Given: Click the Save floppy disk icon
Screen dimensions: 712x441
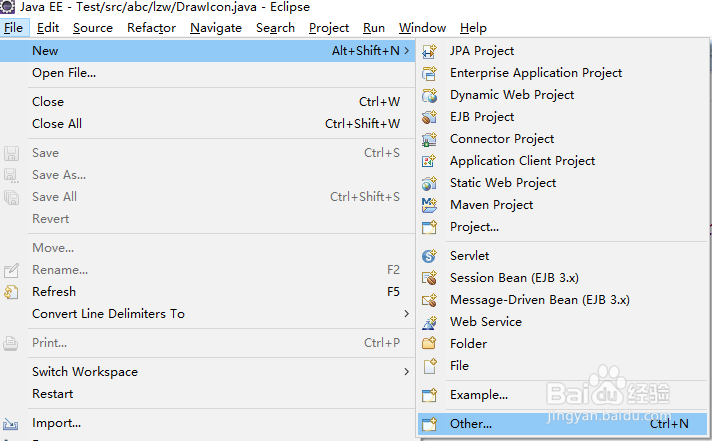Looking at the screenshot, I should [x=11, y=153].
